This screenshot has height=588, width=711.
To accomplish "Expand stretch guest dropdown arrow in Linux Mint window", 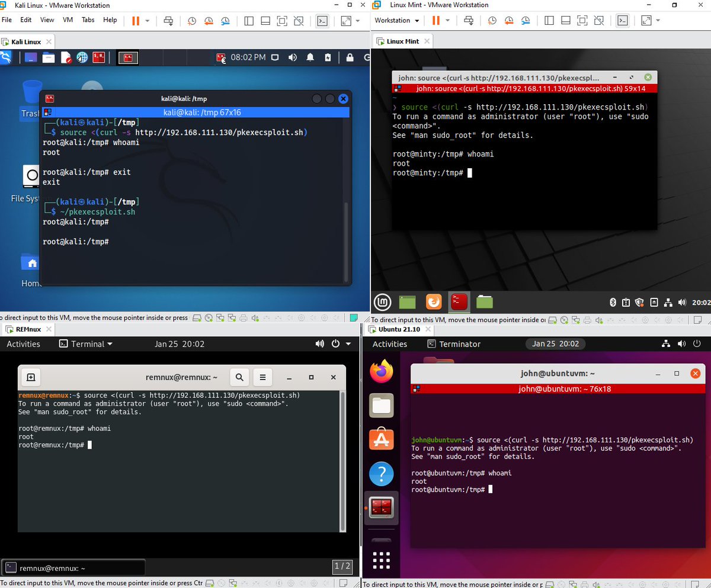I will click(x=657, y=21).
